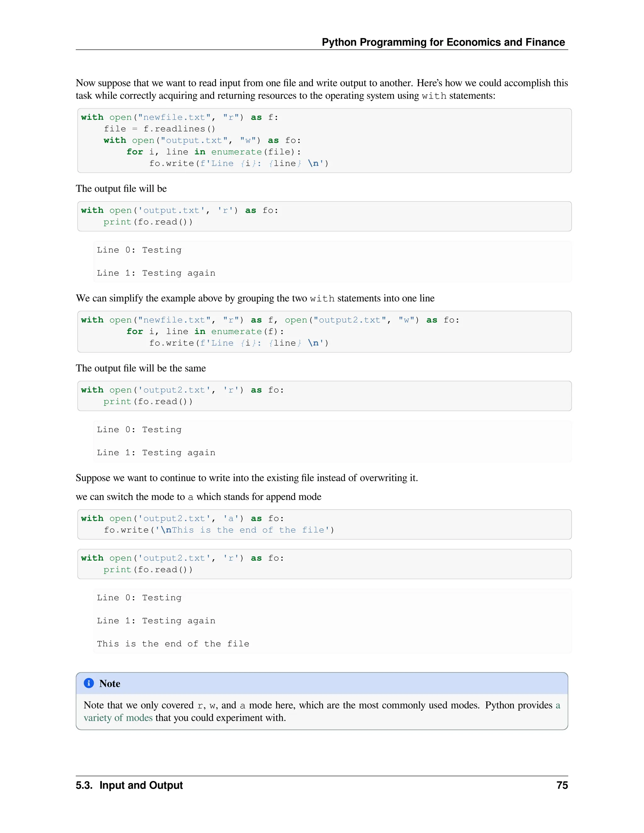
Task: Click sentence 'Suppose we want to continue to write'
Action: coord(247,478)
